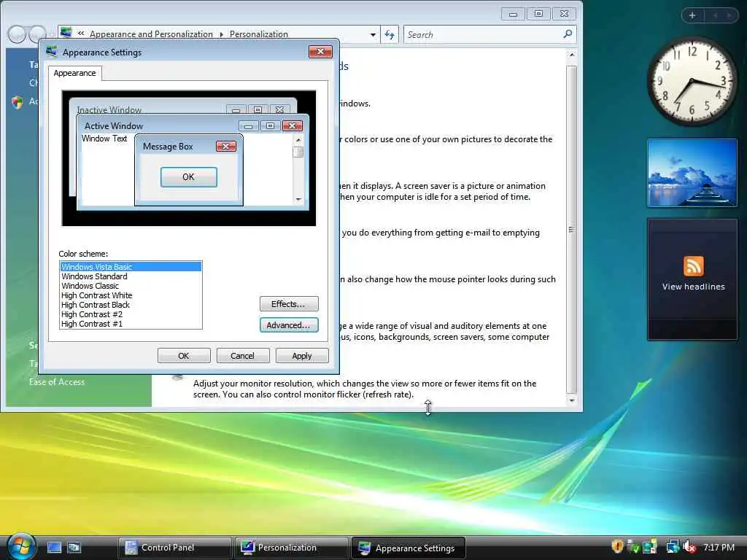747x560 pixels.
Task: Click Appearance and Personalization breadcrumb
Action: [x=152, y=34]
